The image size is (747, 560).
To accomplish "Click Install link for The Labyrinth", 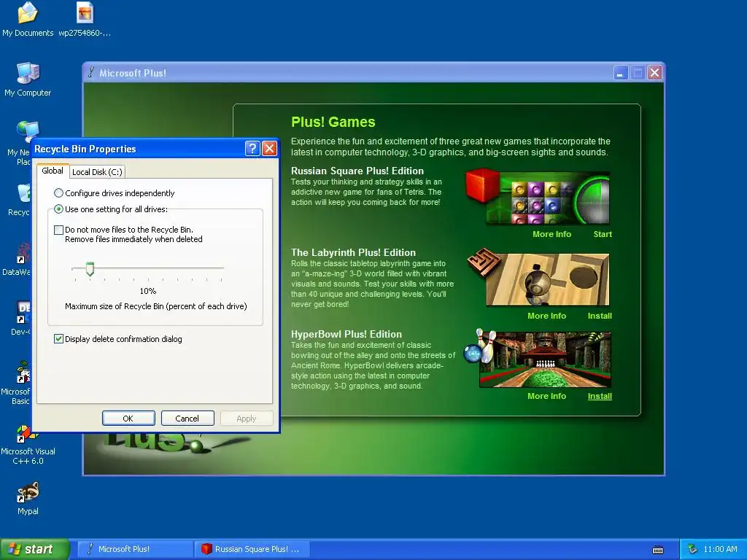I will [x=600, y=316].
